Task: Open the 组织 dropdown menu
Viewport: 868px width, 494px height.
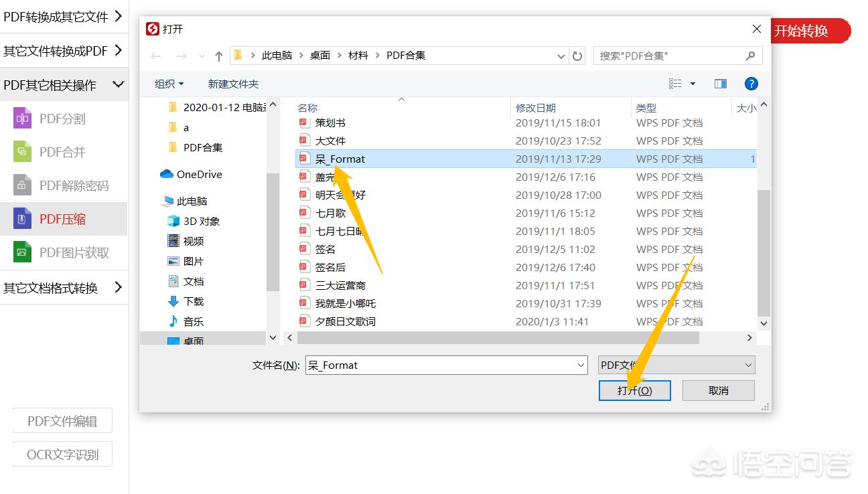Action: [169, 84]
